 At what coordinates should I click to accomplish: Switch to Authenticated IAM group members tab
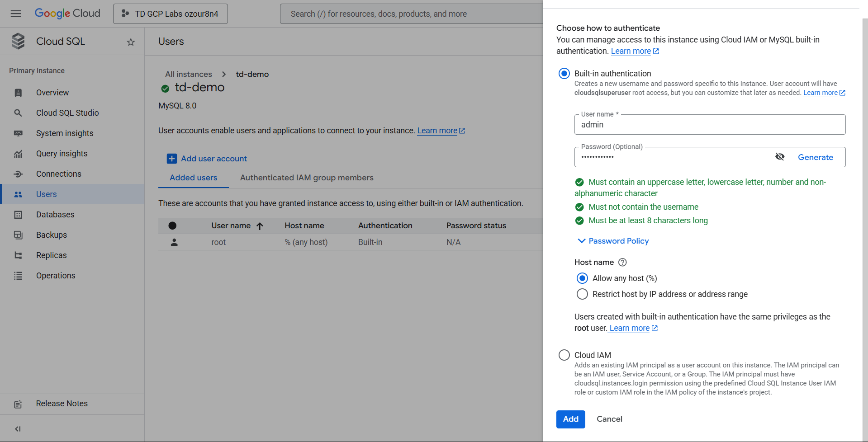tap(307, 178)
